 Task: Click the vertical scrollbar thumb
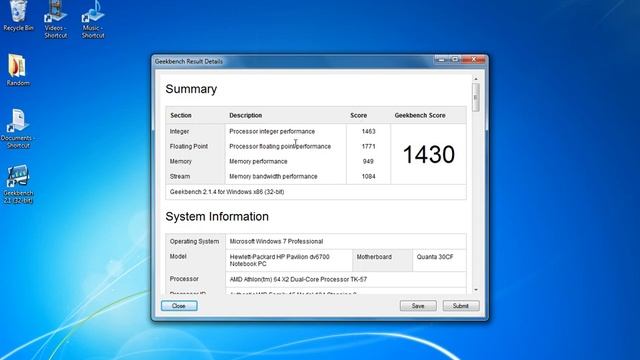click(x=476, y=97)
